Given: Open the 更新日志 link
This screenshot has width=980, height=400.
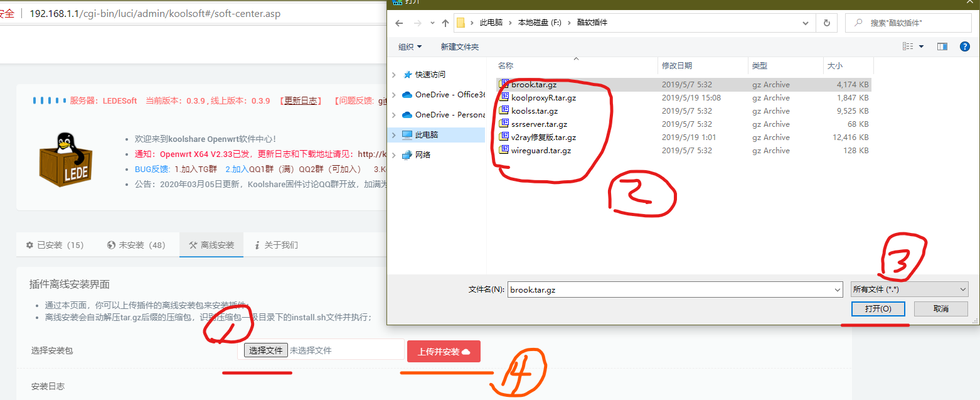Looking at the screenshot, I should (301, 100).
